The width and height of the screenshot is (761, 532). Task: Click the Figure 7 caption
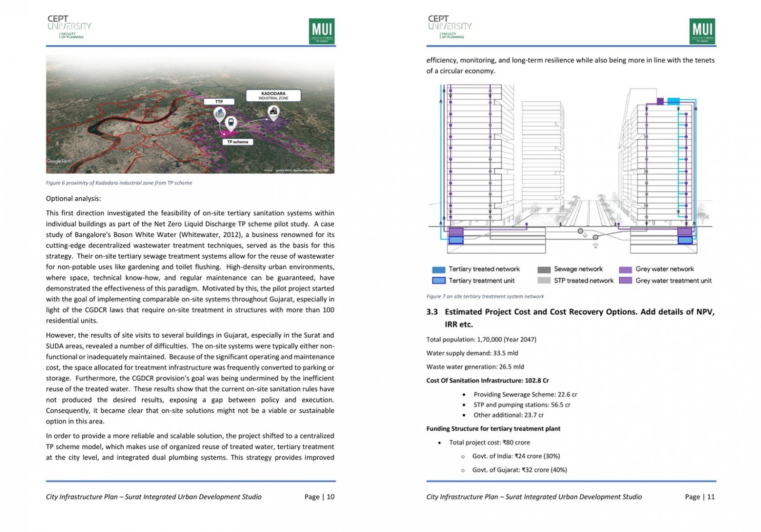coord(485,296)
